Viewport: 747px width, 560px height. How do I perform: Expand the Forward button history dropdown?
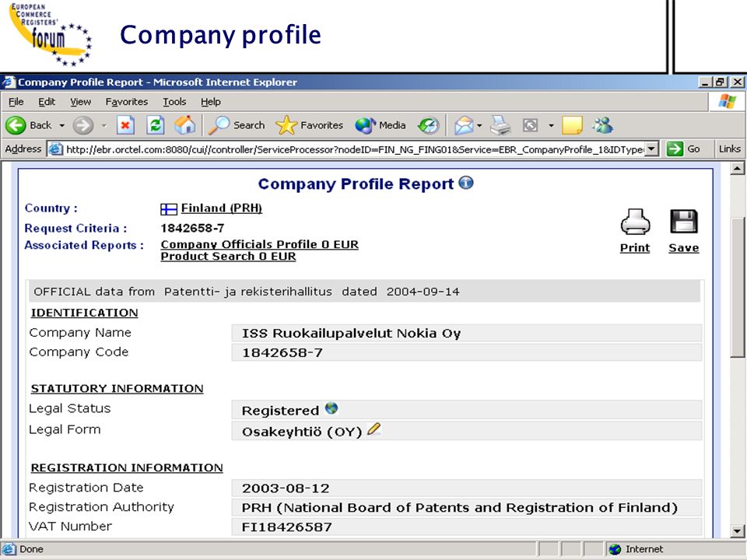103,126
